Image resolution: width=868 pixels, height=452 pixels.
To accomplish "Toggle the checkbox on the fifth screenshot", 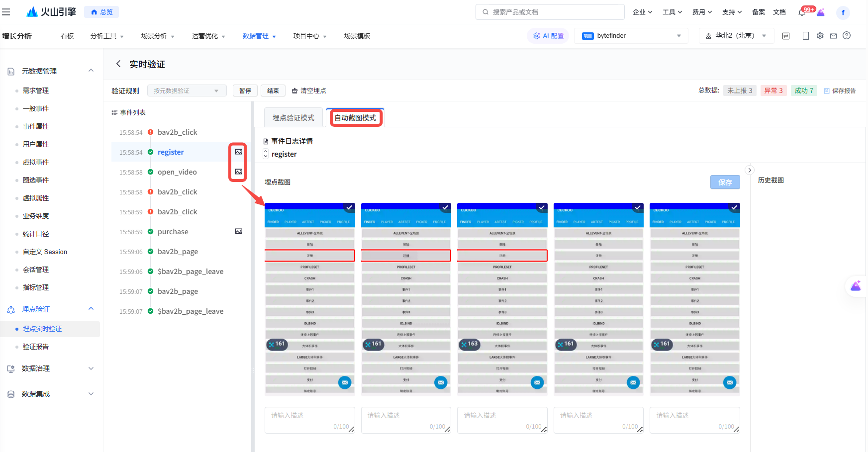I will click(x=734, y=207).
